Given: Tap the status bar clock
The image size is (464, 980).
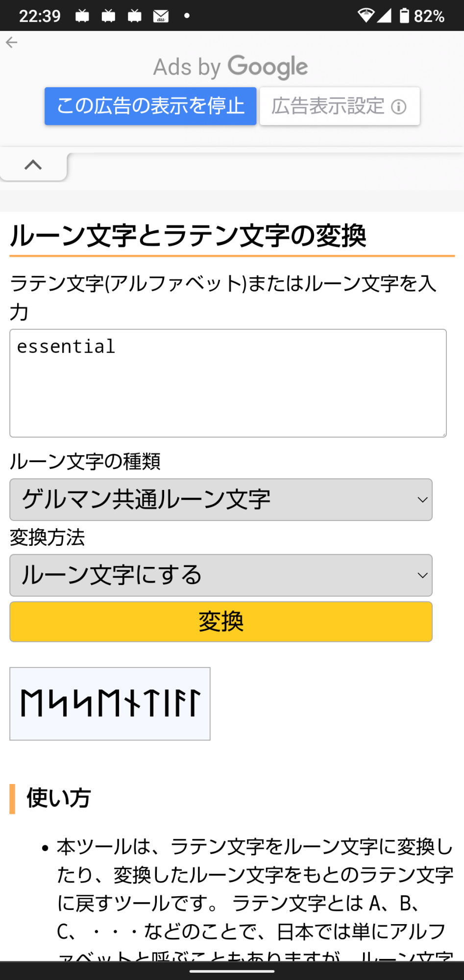Looking at the screenshot, I should point(40,16).
